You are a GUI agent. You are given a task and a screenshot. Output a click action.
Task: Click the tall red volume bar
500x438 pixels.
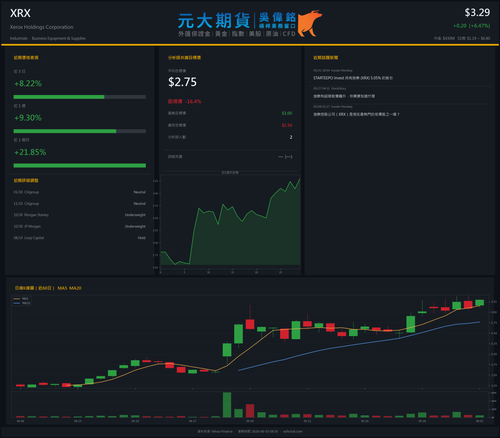coord(250,411)
